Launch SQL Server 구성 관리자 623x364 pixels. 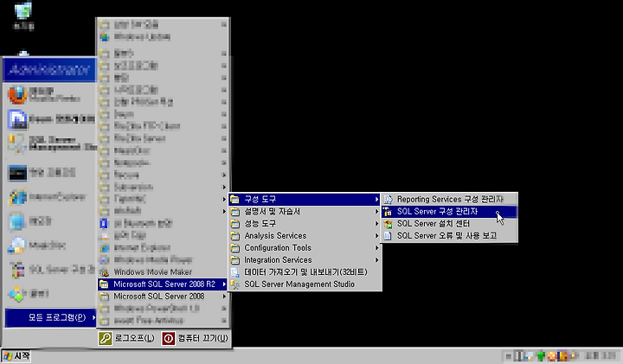tap(449, 212)
